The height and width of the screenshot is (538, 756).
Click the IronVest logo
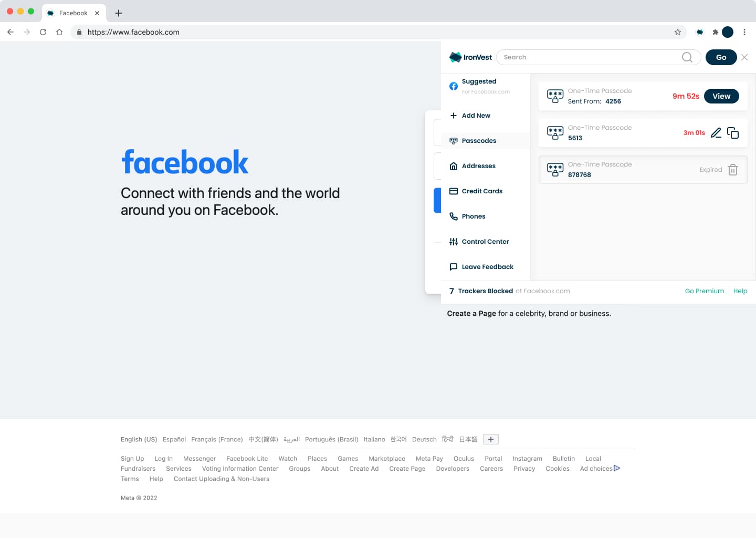click(470, 57)
